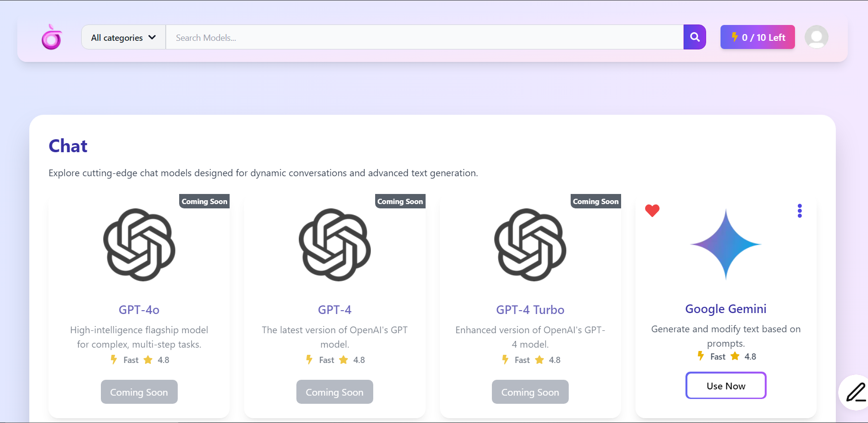Image resolution: width=868 pixels, height=423 pixels.
Task: Click the star rating icon on Google Gemini card
Action: pos(735,356)
